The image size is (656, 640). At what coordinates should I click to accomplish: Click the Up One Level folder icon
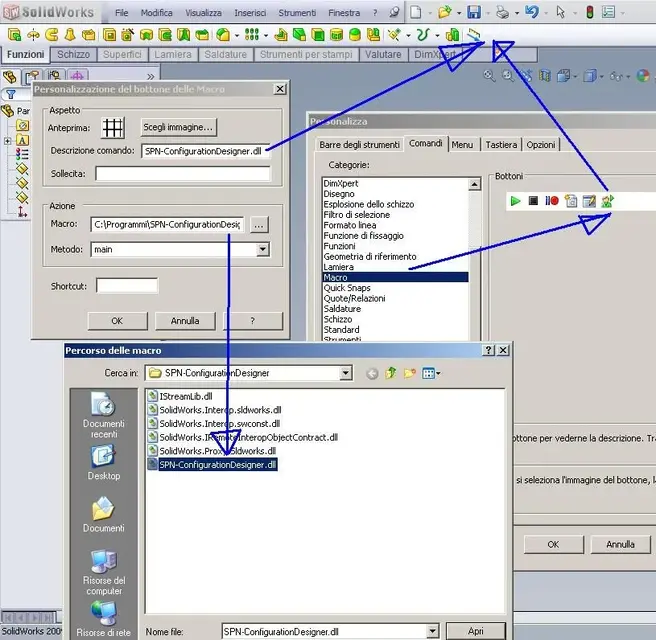point(391,373)
